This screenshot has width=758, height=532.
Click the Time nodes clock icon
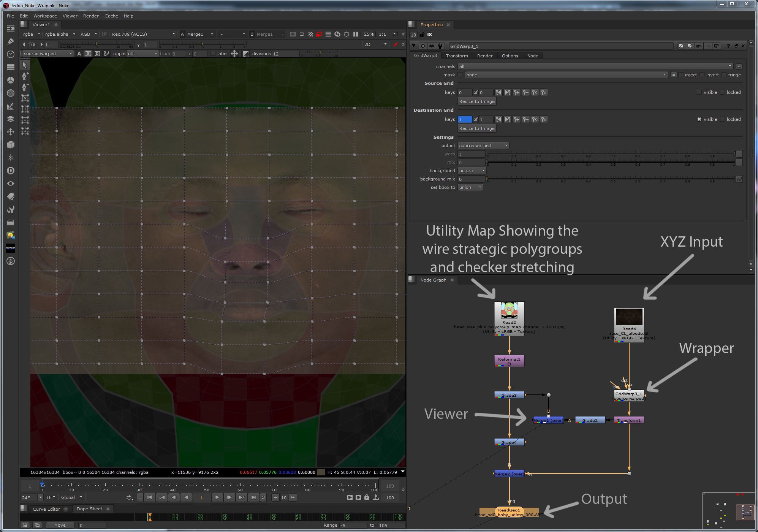tap(11, 54)
